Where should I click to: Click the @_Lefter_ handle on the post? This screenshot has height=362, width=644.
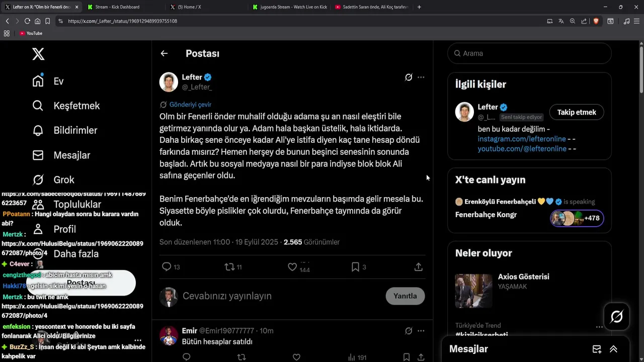197,87
